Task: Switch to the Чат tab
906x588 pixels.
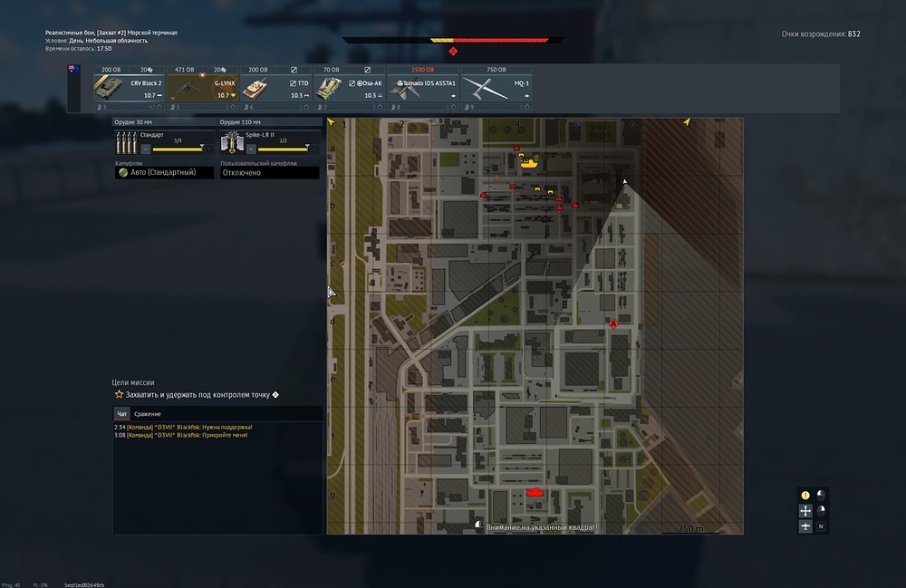Action: pos(121,414)
